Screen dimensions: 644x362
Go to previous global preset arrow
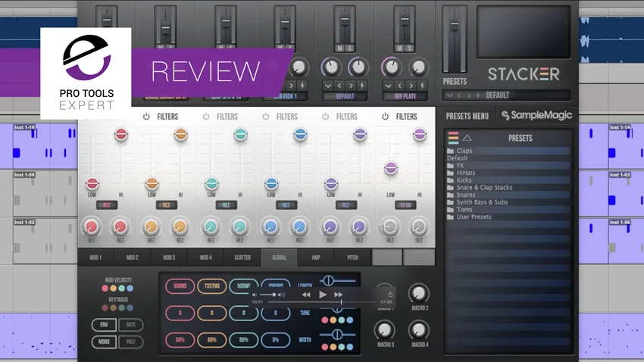tap(459, 95)
